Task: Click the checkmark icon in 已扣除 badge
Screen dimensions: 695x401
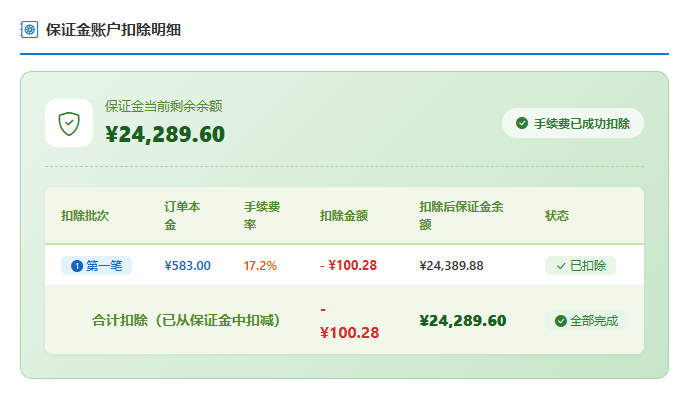Action: pos(561,266)
